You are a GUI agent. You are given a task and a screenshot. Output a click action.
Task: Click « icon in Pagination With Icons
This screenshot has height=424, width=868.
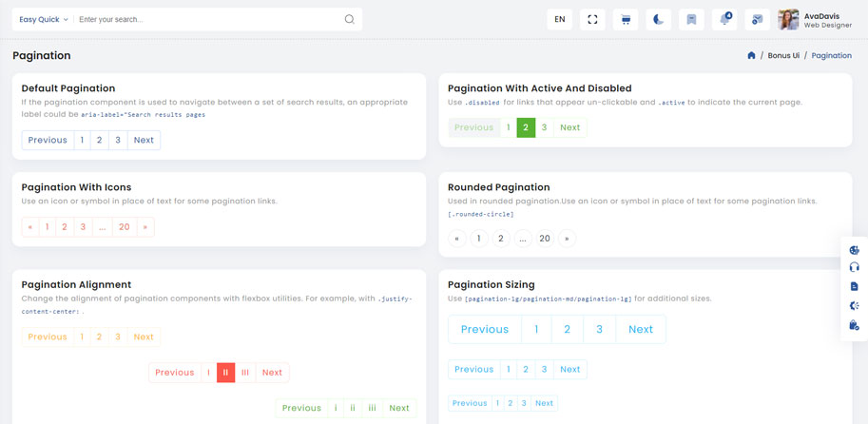point(30,227)
